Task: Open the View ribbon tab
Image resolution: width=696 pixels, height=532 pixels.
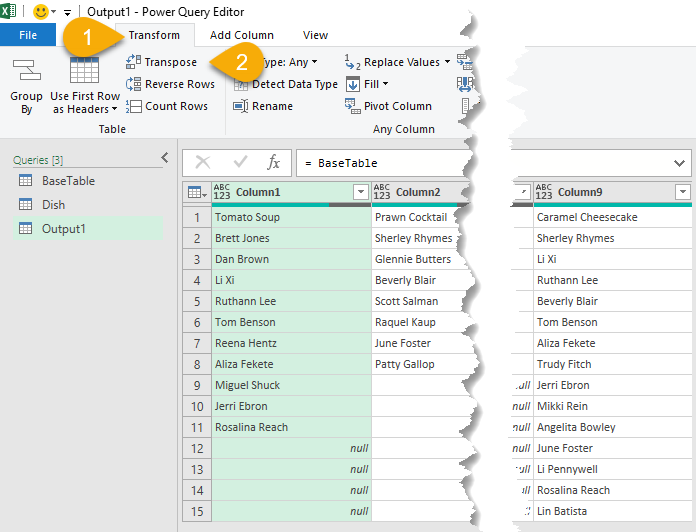Action: [315, 35]
